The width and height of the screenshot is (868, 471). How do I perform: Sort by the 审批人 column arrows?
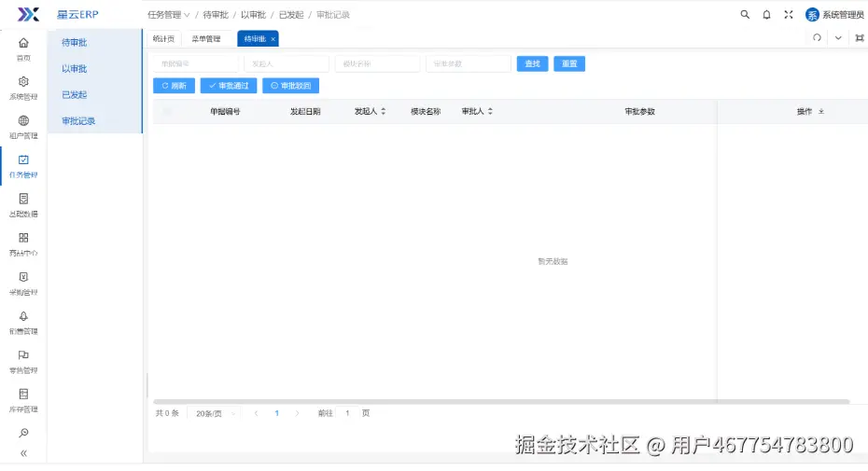490,111
